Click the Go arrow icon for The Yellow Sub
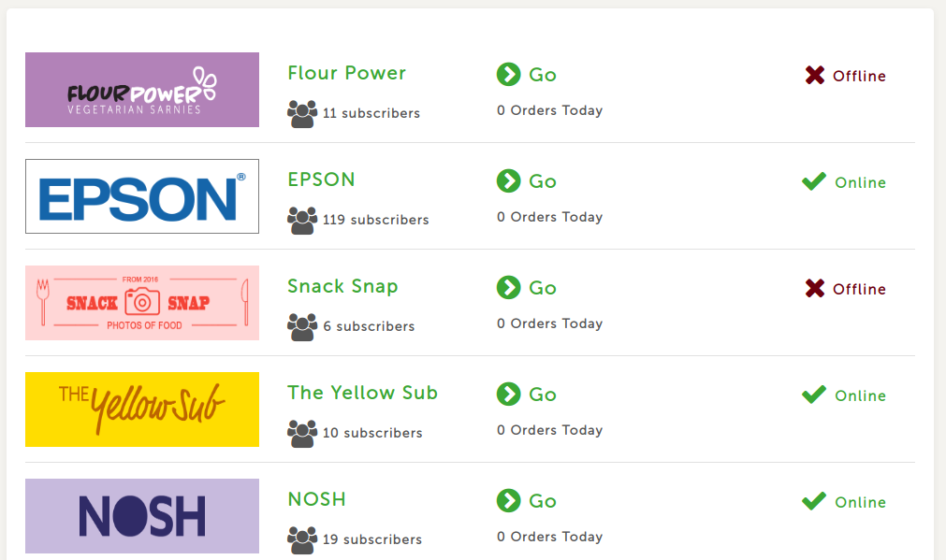This screenshot has height=560, width=946. 509,395
